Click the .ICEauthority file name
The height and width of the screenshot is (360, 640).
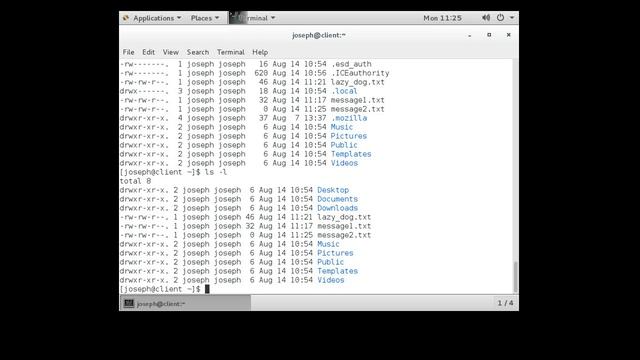point(360,73)
